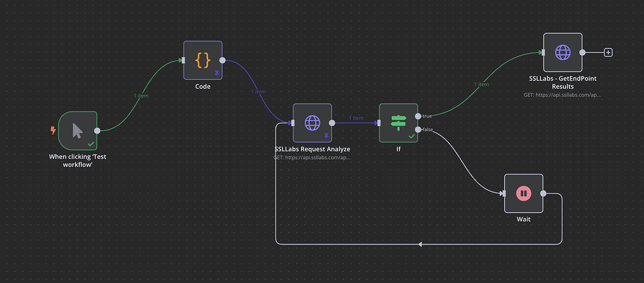Select the If node signpost icon

pyautogui.click(x=398, y=123)
